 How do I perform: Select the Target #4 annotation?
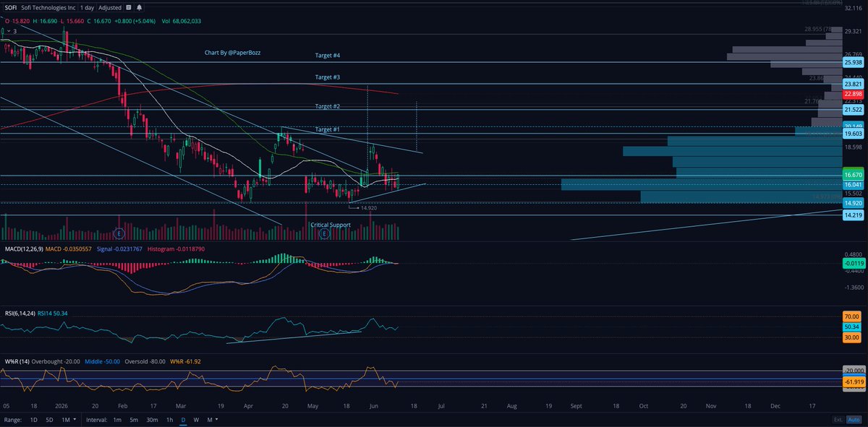328,55
